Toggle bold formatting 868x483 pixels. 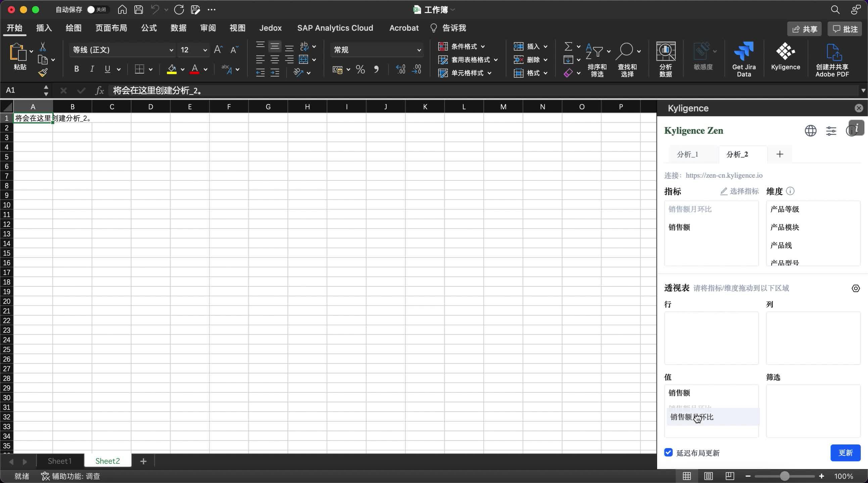[77, 69]
